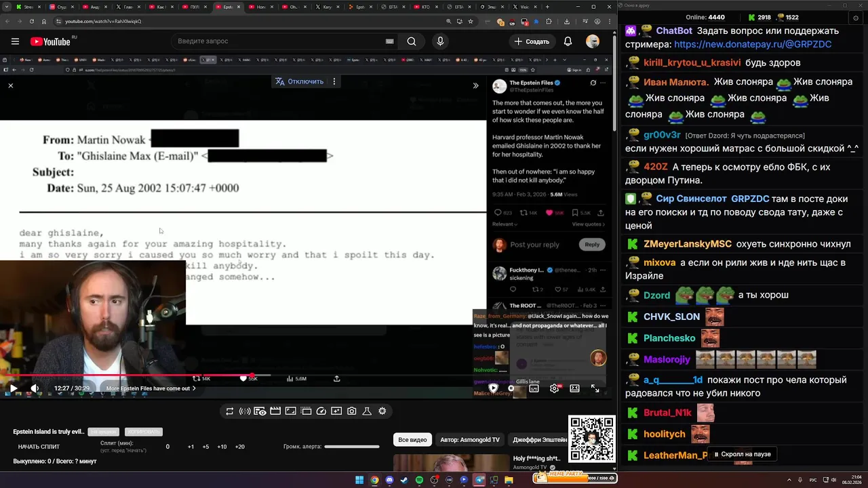The width and height of the screenshot is (868, 488).
Task: Open the chapter title More Epstein Files have come out
Action: point(151,388)
